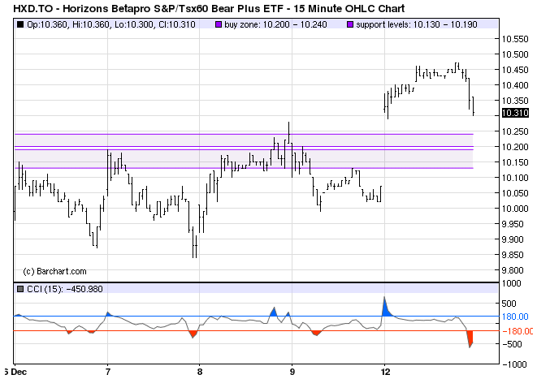This screenshot has width=550, height=392.
Task: Click the 10.400 price axis label
Action: [515, 85]
